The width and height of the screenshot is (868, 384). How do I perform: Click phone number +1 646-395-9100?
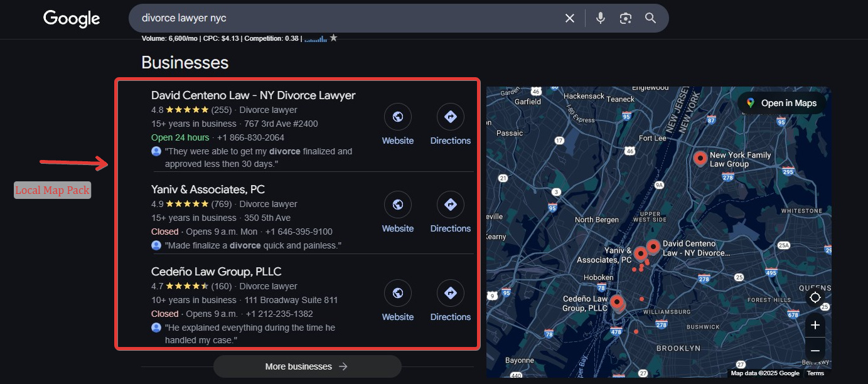[x=299, y=232]
